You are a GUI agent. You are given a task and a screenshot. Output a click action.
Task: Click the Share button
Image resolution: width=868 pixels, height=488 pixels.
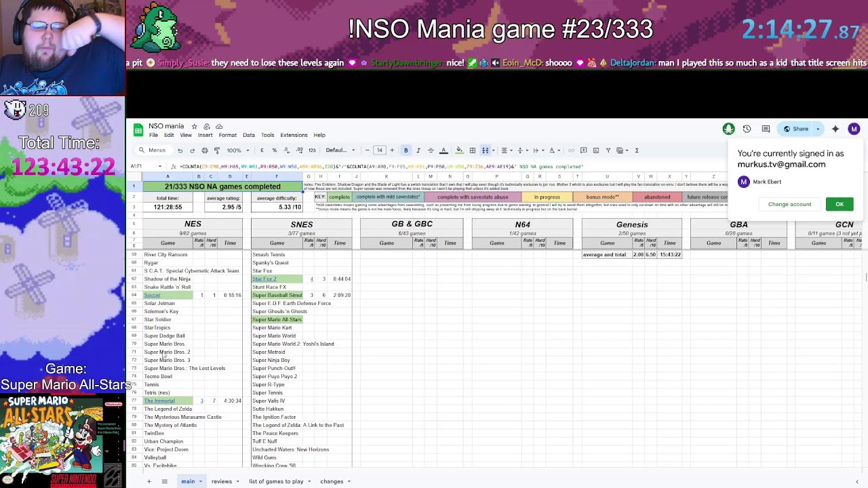coord(796,129)
